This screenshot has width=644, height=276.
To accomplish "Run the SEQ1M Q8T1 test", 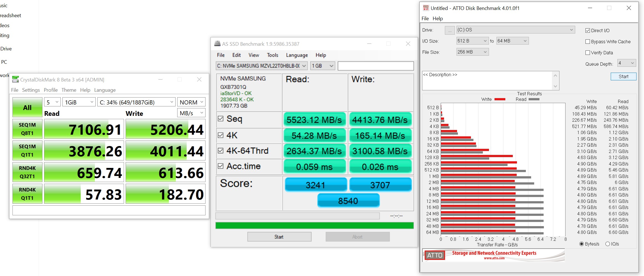I will (x=27, y=129).
